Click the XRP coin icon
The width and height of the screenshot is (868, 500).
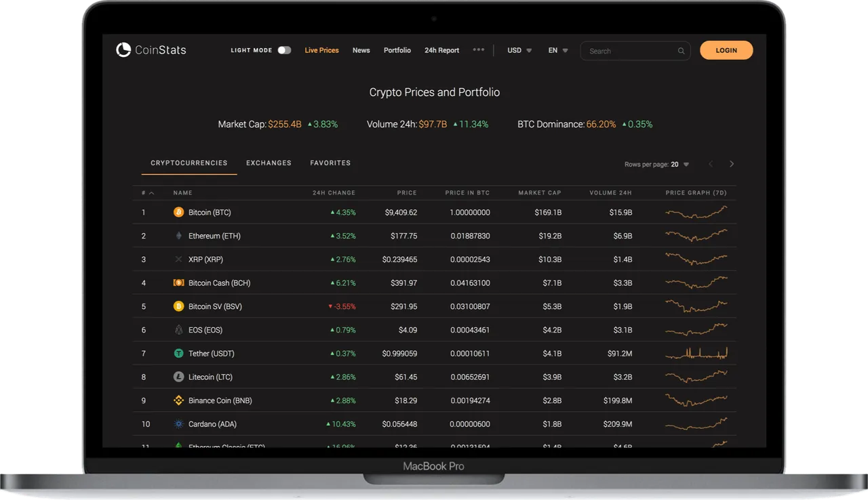point(179,259)
